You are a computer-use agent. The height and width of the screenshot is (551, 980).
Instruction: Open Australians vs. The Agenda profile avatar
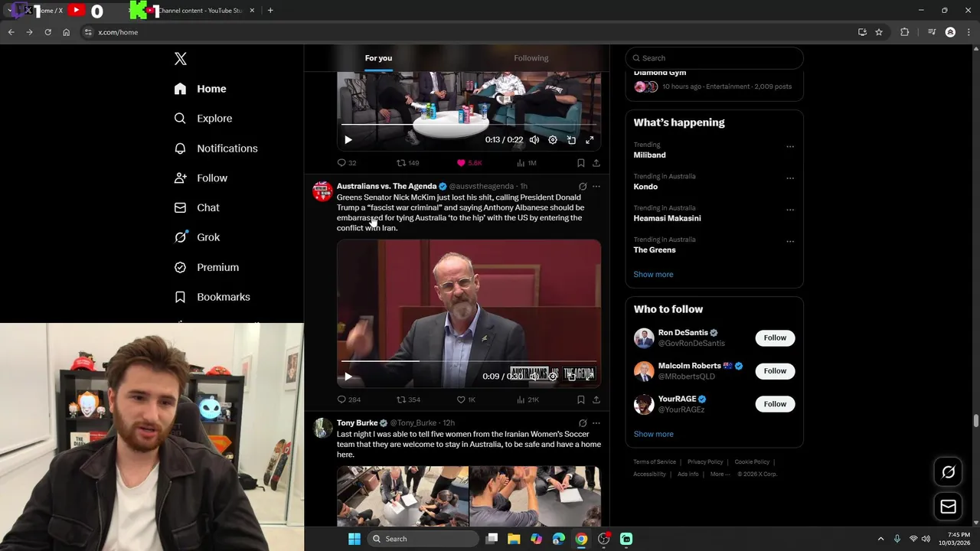click(322, 191)
